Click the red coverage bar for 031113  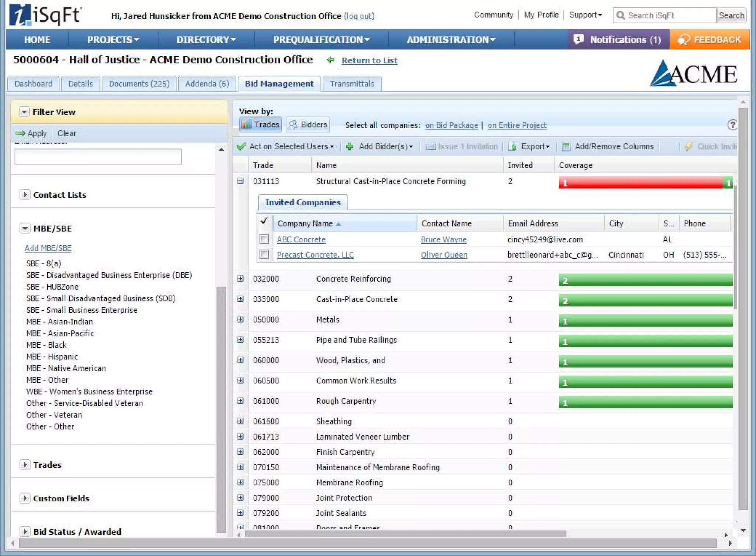point(640,183)
